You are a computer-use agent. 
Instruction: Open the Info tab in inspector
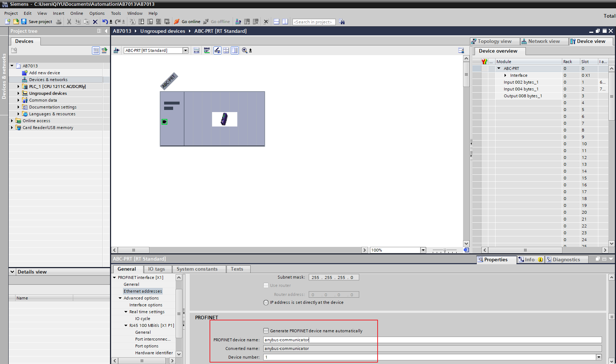(530, 259)
